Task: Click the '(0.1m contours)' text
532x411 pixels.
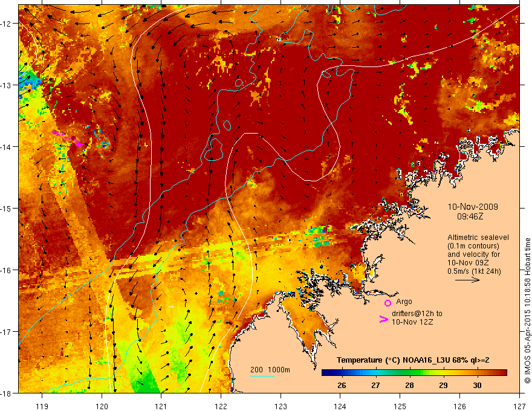Action: pyautogui.click(x=473, y=246)
